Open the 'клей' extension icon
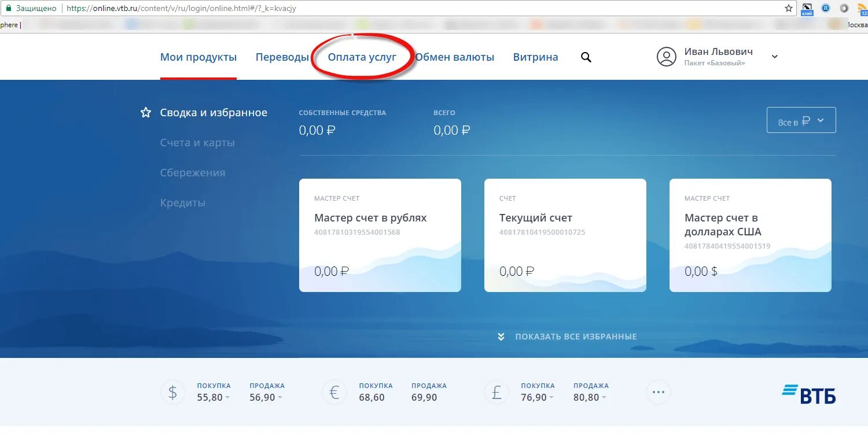The image size is (868, 436). (x=807, y=8)
